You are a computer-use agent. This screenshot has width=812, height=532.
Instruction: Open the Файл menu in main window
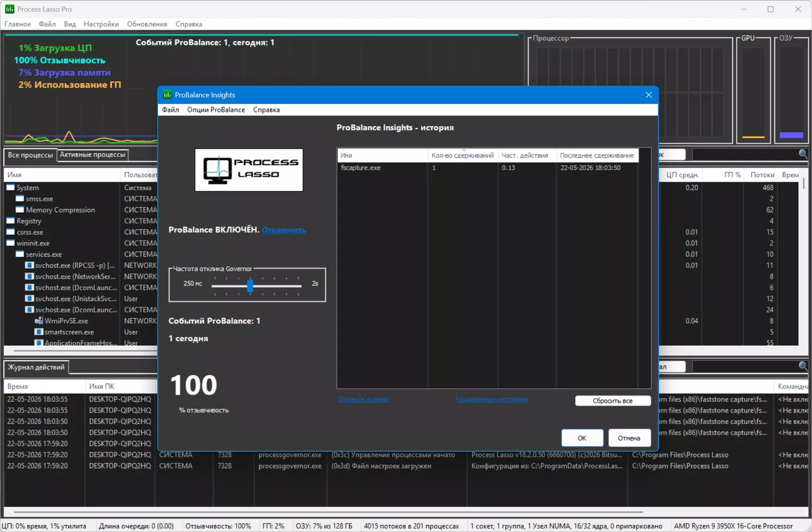(47, 24)
